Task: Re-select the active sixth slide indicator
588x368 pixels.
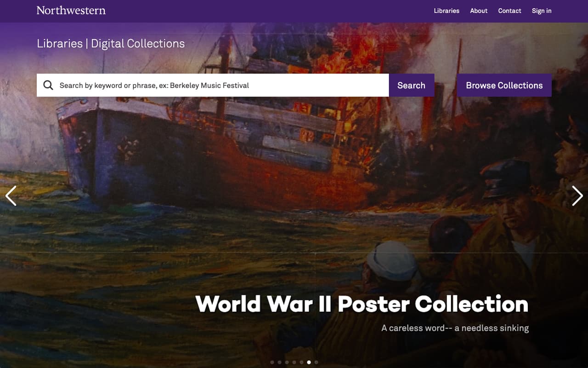Action: (x=309, y=362)
